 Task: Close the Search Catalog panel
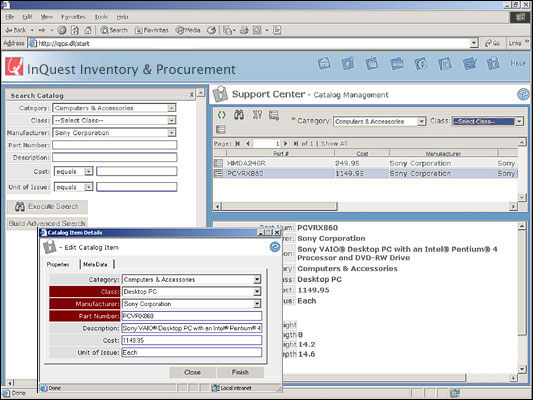coord(191,95)
